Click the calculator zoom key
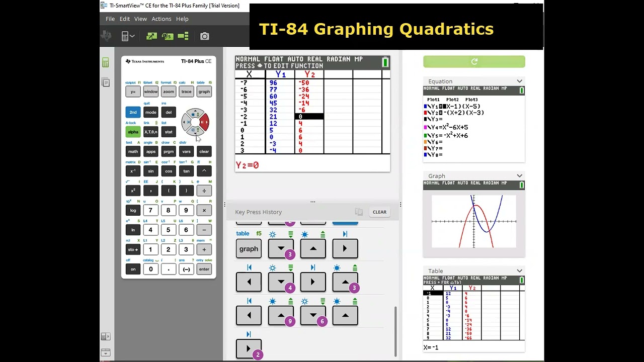 169,92
